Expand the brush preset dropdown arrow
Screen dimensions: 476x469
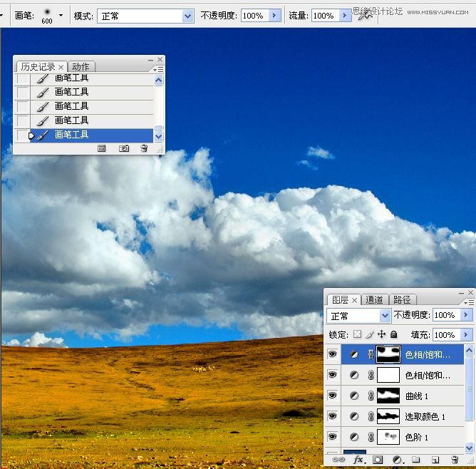(61, 15)
